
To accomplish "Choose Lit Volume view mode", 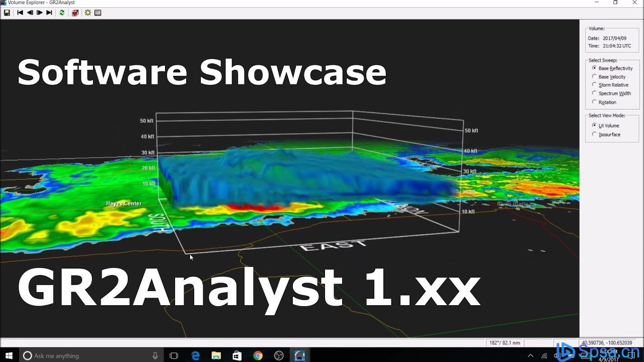I will click(x=606, y=126).
